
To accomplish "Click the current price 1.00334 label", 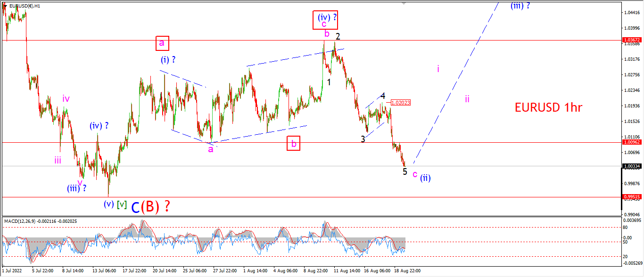I will pos(632,166).
